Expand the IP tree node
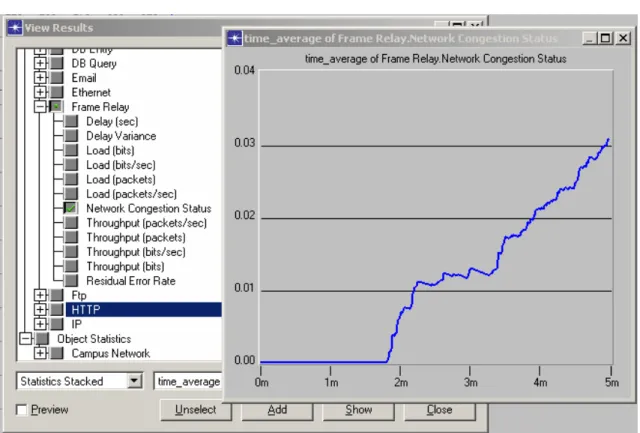 pyautogui.click(x=40, y=324)
